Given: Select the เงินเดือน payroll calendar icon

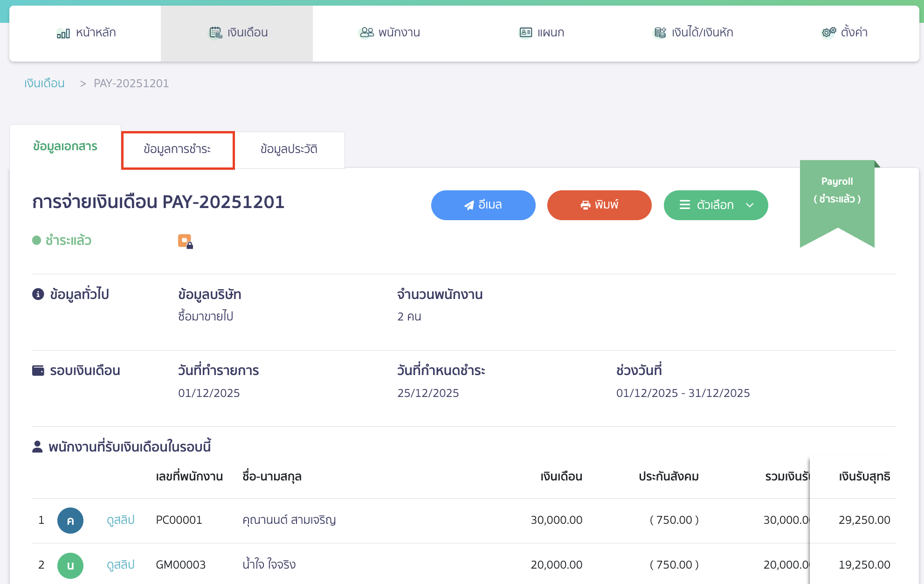Looking at the screenshot, I should [x=215, y=33].
